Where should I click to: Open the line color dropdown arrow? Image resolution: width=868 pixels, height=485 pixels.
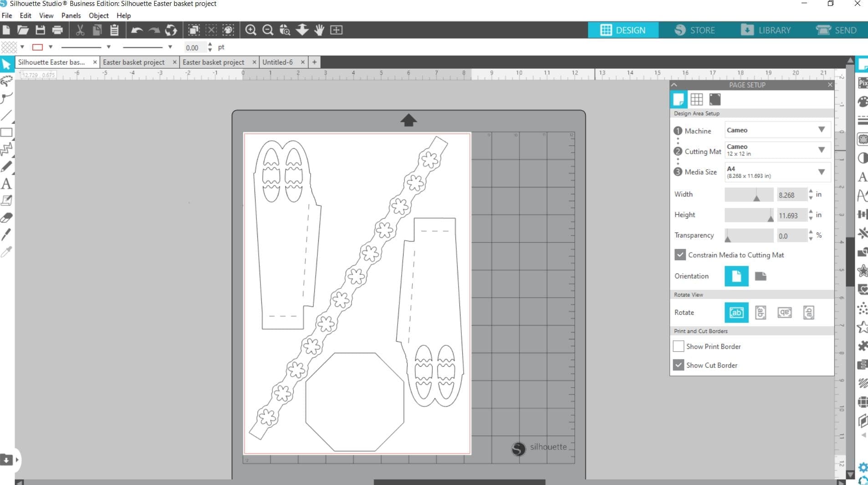pos(51,47)
